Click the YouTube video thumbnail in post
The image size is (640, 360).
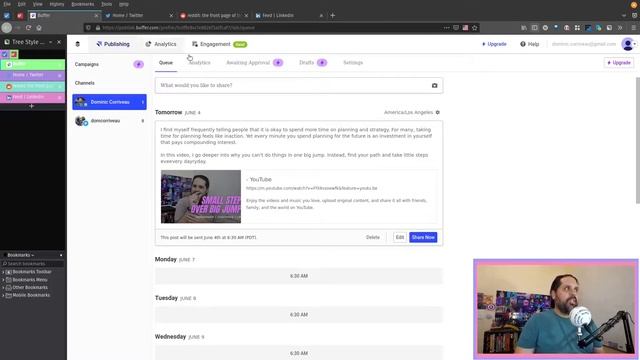pos(201,197)
